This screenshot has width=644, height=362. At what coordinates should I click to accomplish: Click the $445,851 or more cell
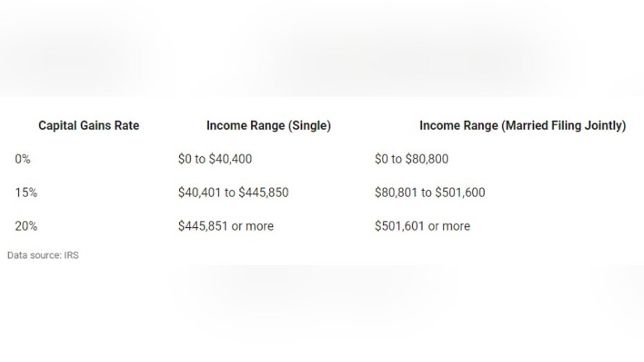pos(226,226)
